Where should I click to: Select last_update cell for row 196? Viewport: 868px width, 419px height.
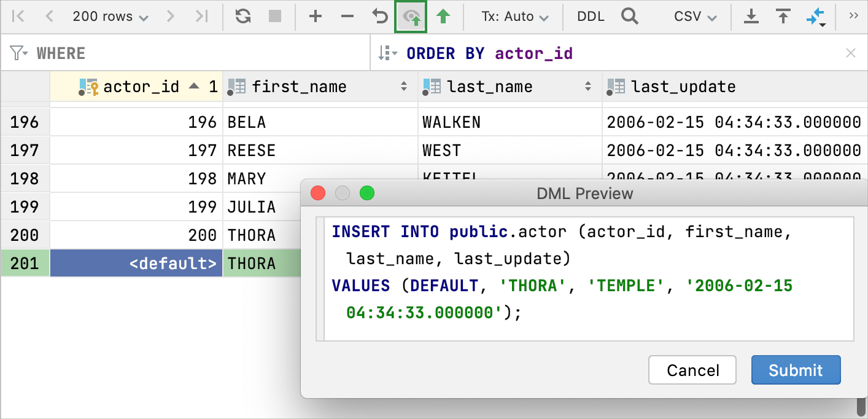[735, 122]
